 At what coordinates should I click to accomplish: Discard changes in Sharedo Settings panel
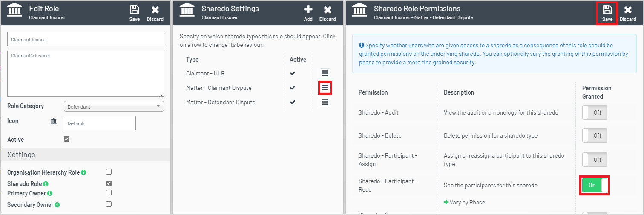328,13
